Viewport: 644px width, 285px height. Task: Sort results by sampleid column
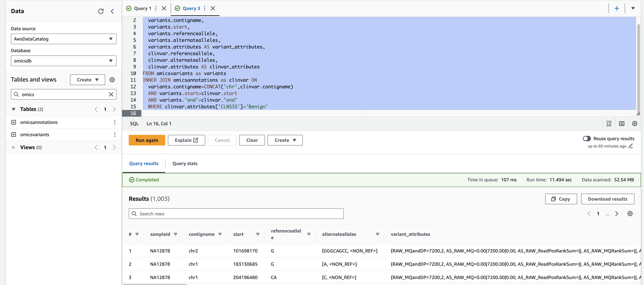pyautogui.click(x=176, y=234)
